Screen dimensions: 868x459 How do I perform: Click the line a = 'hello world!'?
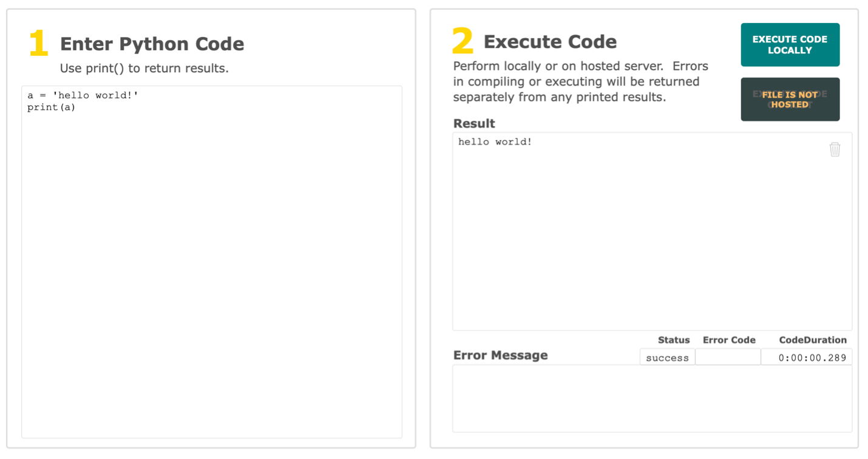[83, 96]
